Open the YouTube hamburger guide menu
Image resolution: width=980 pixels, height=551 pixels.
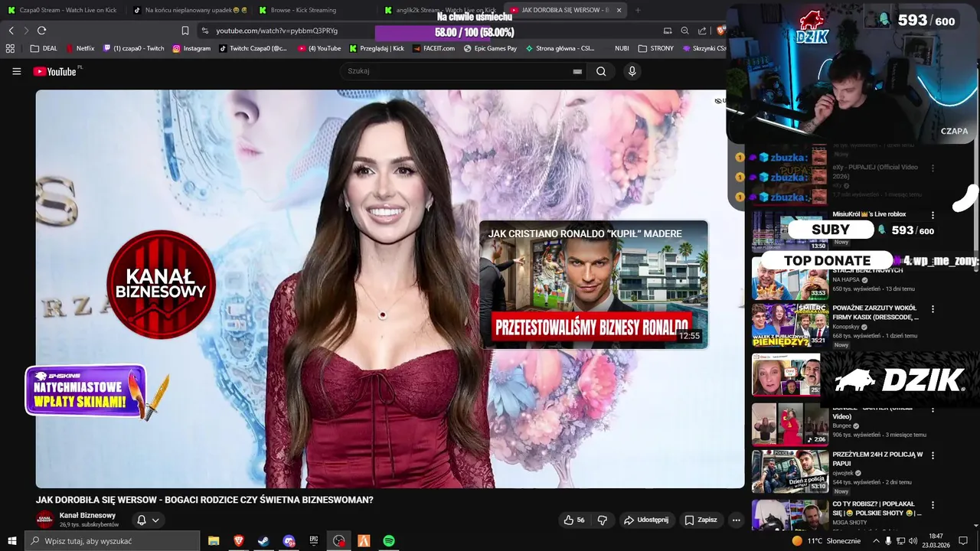tap(16, 71)
